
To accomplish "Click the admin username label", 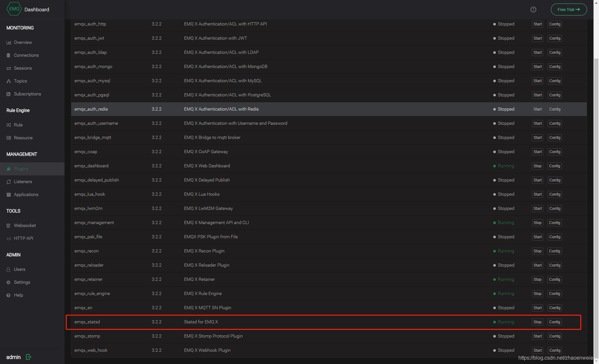I will pyautogui.click(x=14, y=357).
